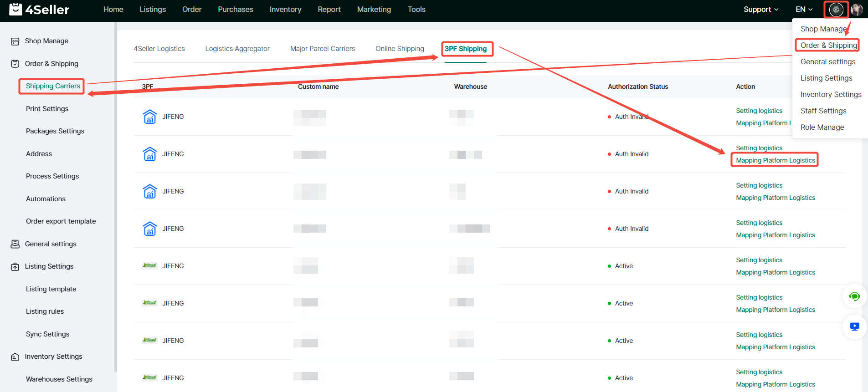Choose General settings from settings dropdown
The width and height of the screenshot is (868, 392).
point(828,61)
